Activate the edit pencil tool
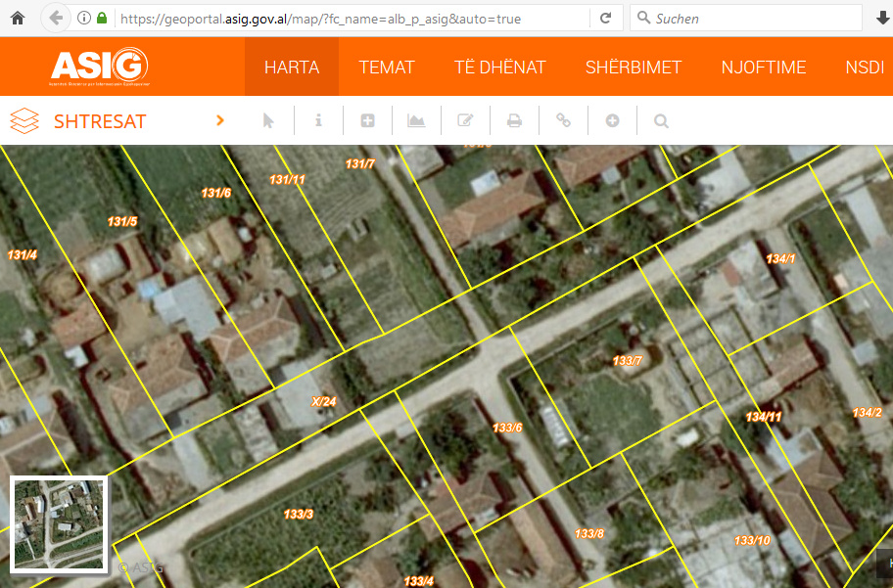This screenshot has width=893, height=588. click(x=465, y=121)
